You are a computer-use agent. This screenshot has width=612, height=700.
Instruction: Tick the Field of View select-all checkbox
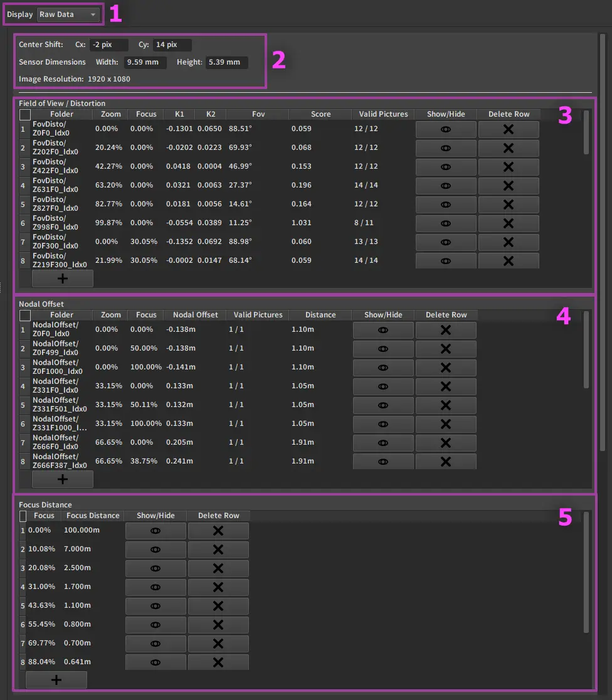(25, 115)
